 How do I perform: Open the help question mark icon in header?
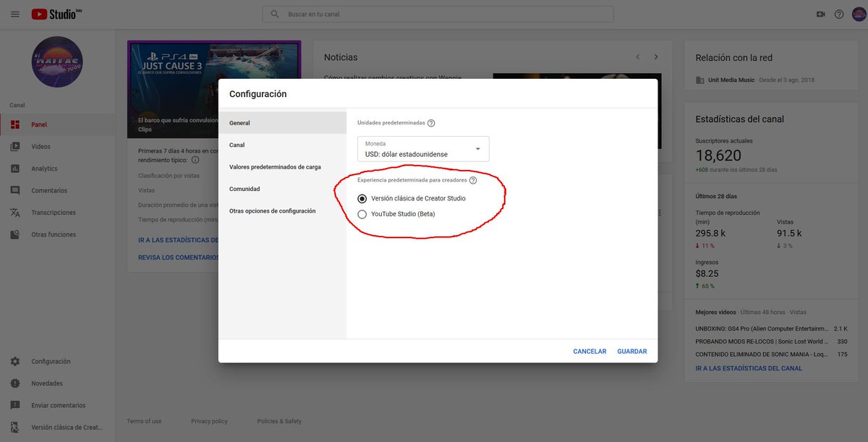pos(839,14)
